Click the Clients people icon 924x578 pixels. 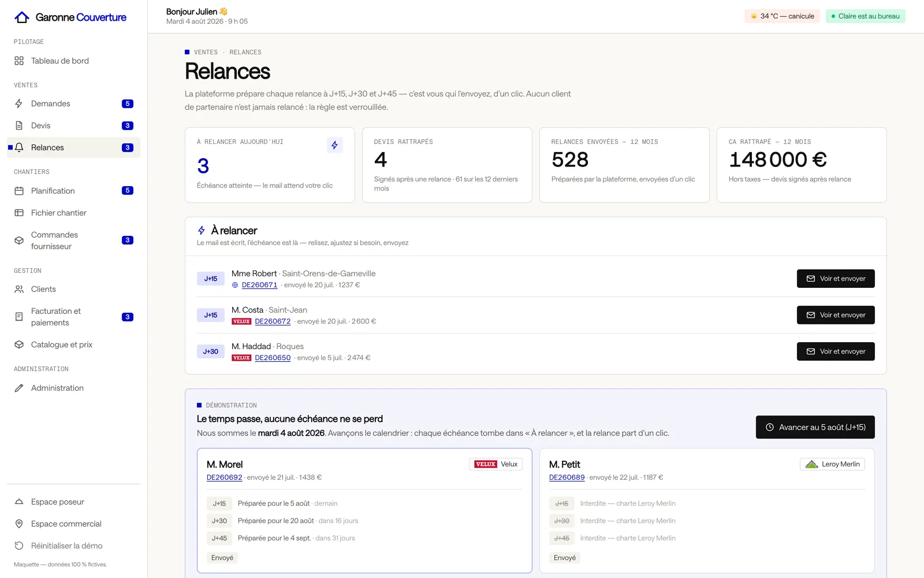pyautogui.click(x=19, y=289)
